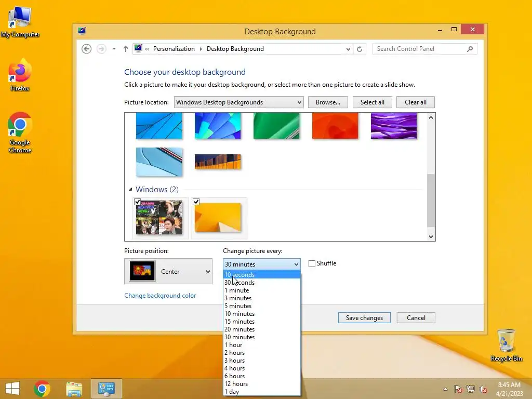Click the window title bar icon

click(82, 31)
